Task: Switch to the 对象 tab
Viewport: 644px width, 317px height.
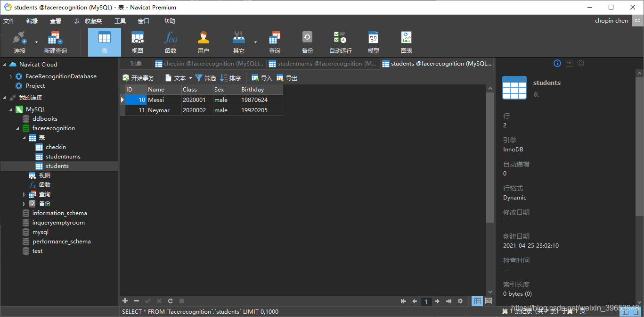Action: (136, 64)
